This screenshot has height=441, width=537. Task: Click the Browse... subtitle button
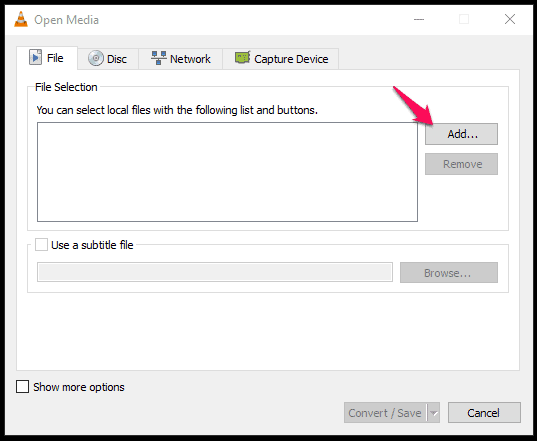click(449, 273)
